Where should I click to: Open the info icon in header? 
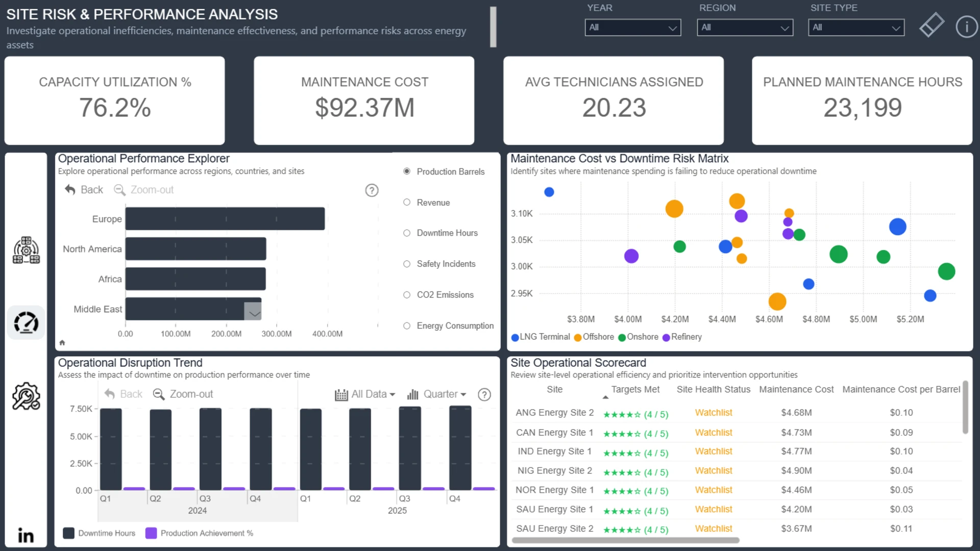(966, 27)
